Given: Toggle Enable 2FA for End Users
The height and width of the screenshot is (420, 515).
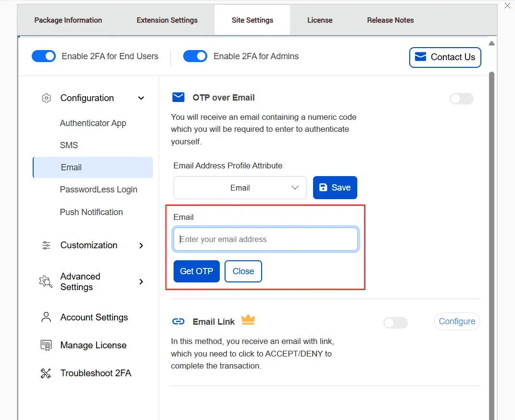Looking at the screenshot, I should coord(44,56).
